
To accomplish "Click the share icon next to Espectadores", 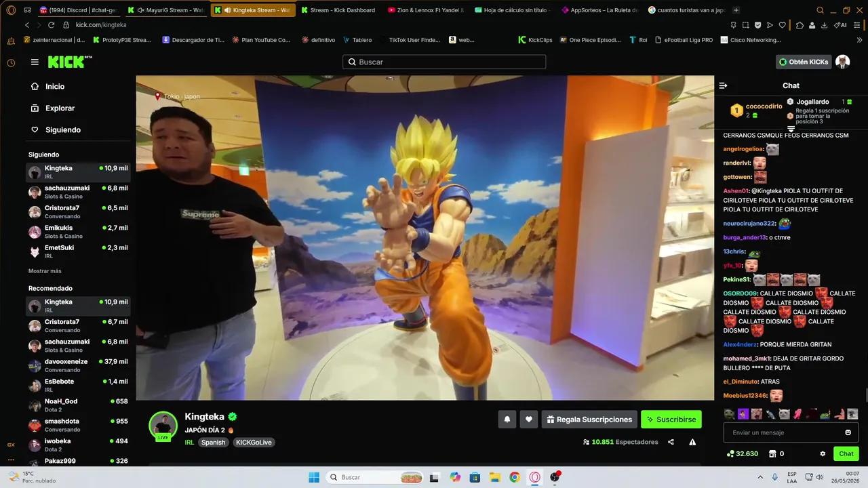I will [x=671, y=442].
